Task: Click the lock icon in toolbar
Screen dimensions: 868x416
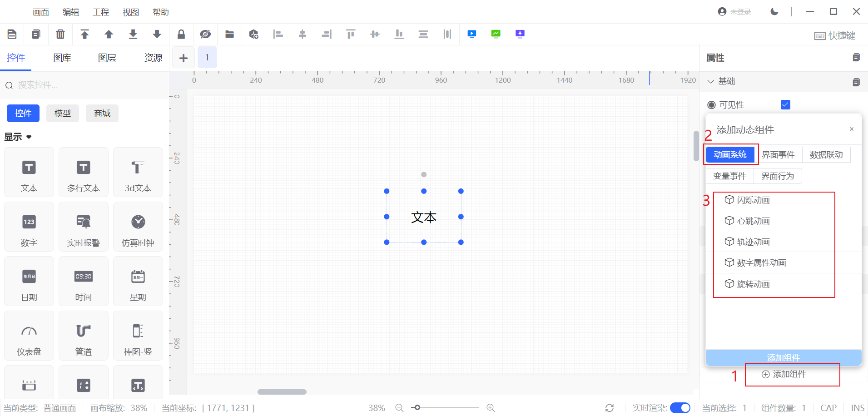Action: coord(181,34)
